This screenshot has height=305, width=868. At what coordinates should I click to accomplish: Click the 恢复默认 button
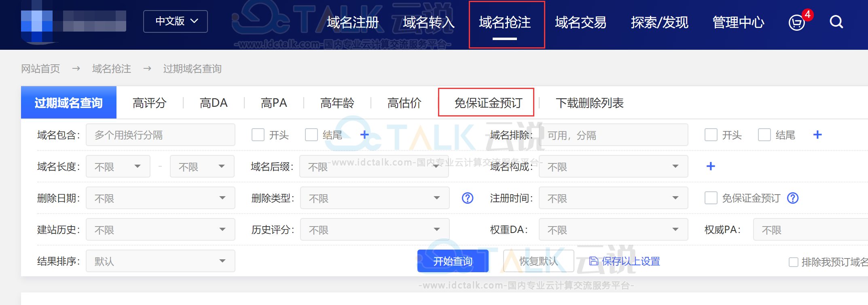(539, 261)
